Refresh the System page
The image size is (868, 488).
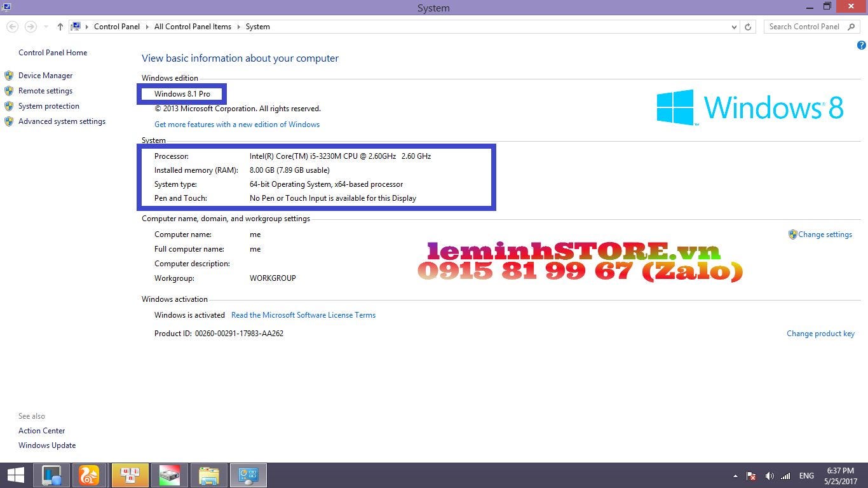[748, 27]
